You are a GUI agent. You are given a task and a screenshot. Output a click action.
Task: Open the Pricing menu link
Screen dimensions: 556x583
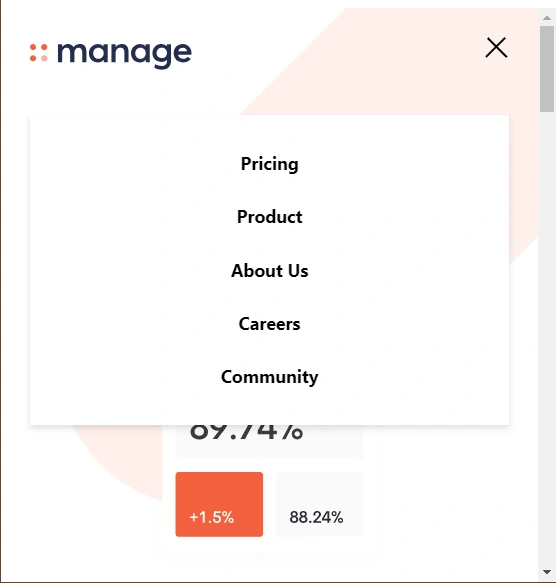pyautogui.click(x=270, y=164)
